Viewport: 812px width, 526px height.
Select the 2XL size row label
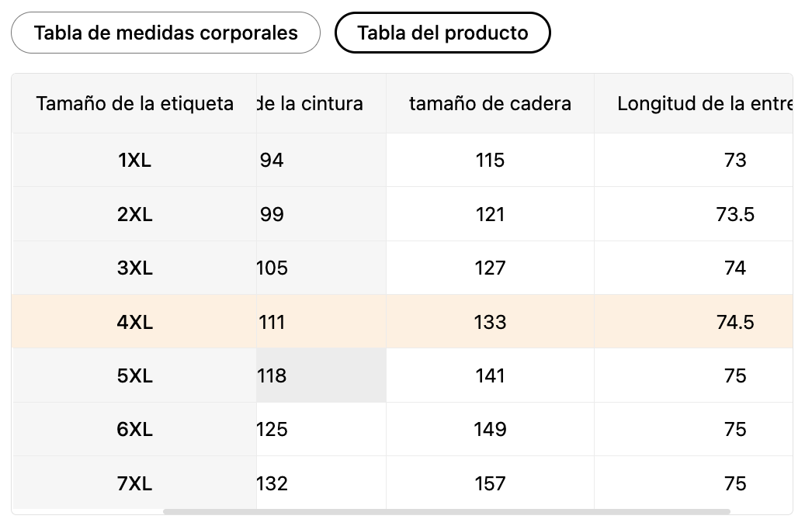[134, 214]
